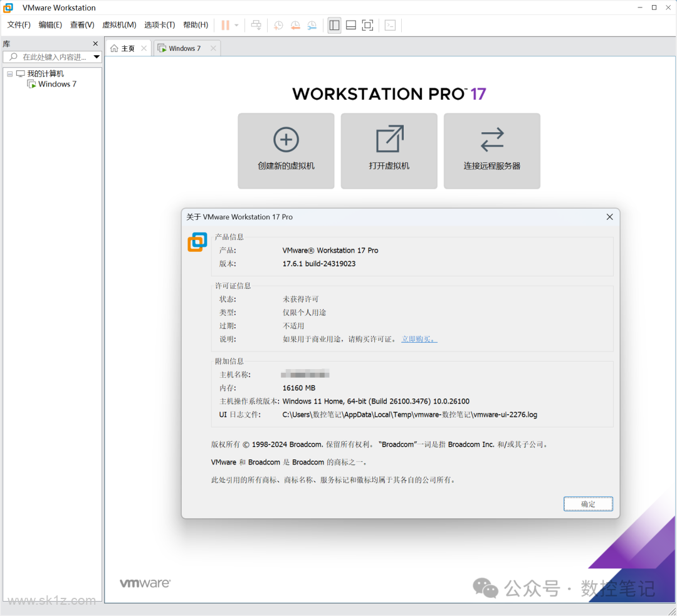This screenshot has width=677, height=616.
Task: Minimize the VMware Workstation window
Action: point(640,8)
